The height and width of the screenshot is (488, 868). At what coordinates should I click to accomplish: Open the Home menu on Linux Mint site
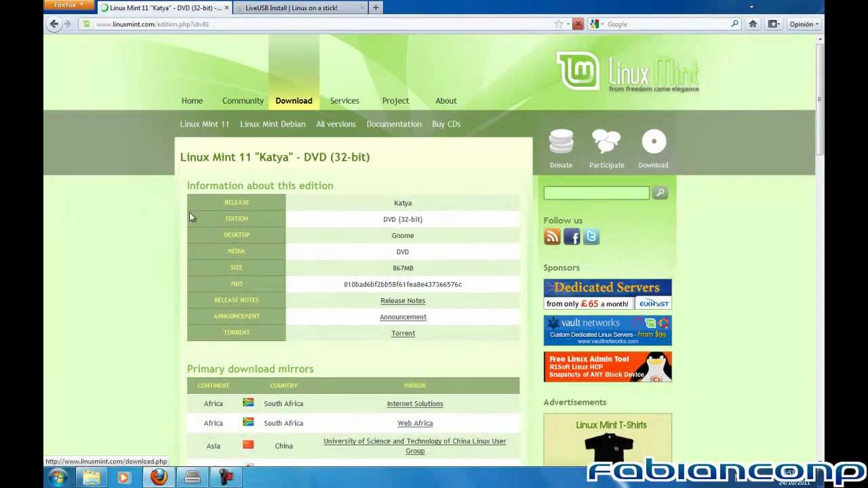click(x=192, y=100)
